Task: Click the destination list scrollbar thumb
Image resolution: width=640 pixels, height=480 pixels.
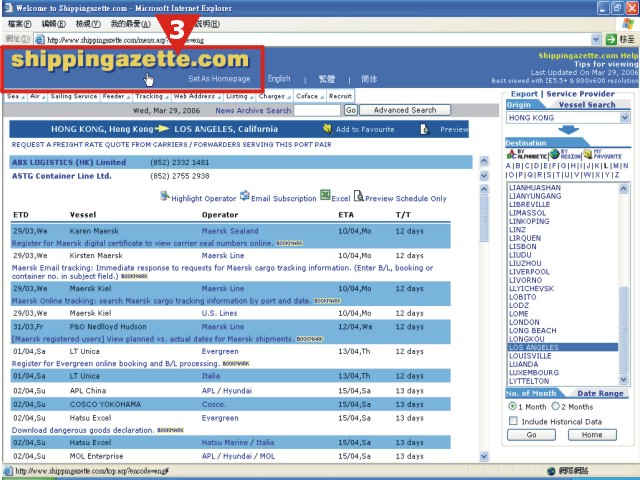Action: (x=623, y=330)
